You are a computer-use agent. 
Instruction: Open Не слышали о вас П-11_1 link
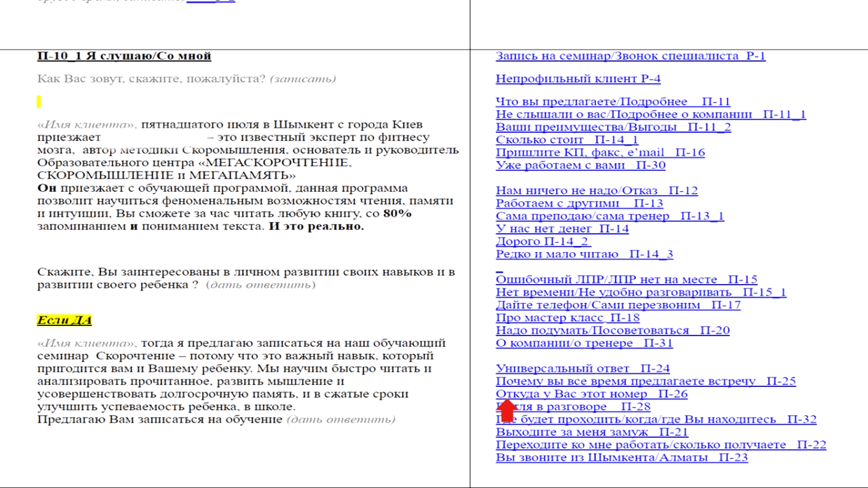(x=651, y=114)
